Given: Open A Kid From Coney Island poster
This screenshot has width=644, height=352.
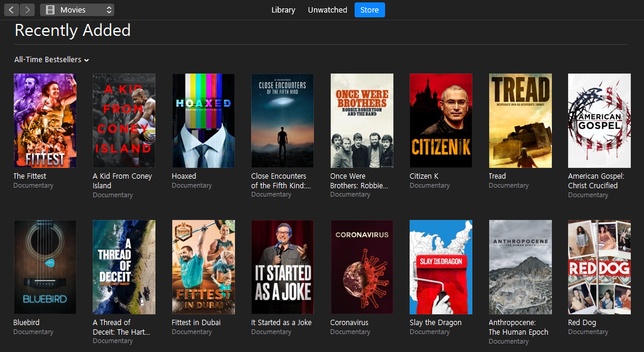Looking at the screenshot, I should pyautogui.click(x=124, y=121).
